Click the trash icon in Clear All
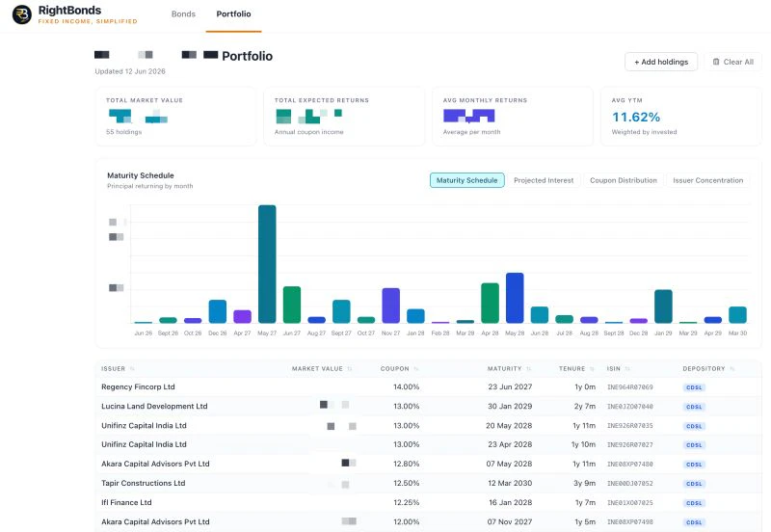This screenshot has width=771, height=532. tap(716, 62)
